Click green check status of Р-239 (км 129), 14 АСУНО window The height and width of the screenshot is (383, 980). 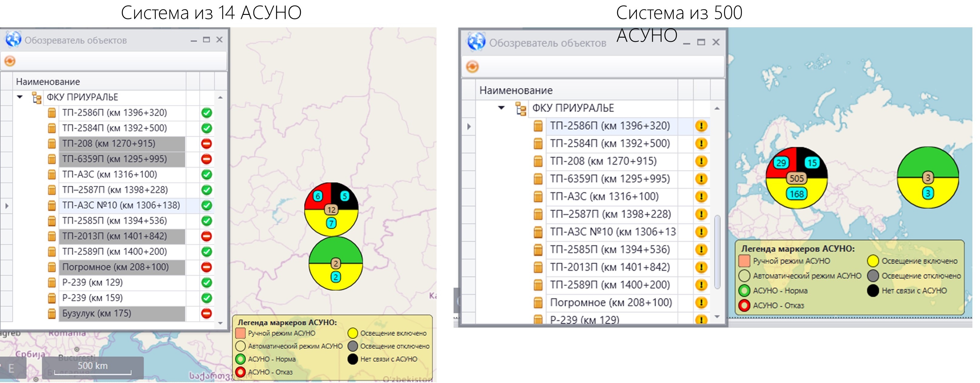[206, 283]
